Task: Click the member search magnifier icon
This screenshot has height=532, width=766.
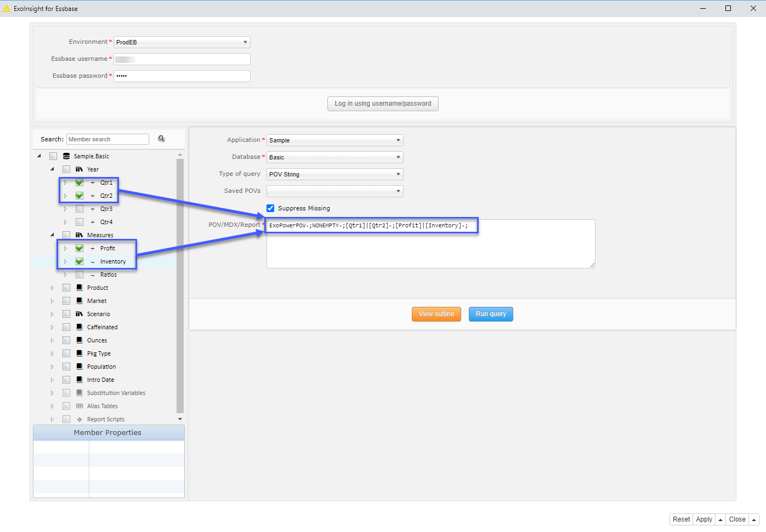Action: point(161,139)
